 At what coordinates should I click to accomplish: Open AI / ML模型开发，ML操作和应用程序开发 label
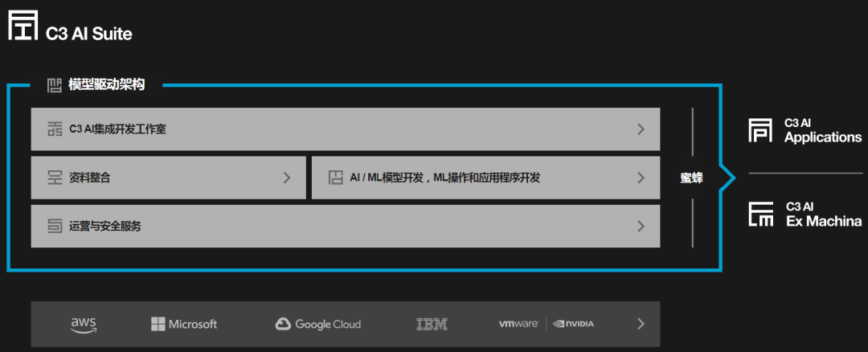(445, 178)
